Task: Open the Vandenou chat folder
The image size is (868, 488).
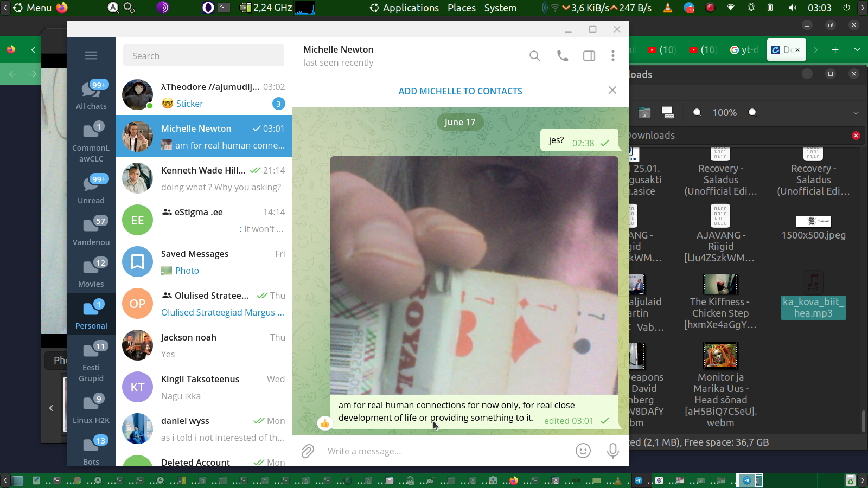Action: pyautogui.click(x=91, y=231)
